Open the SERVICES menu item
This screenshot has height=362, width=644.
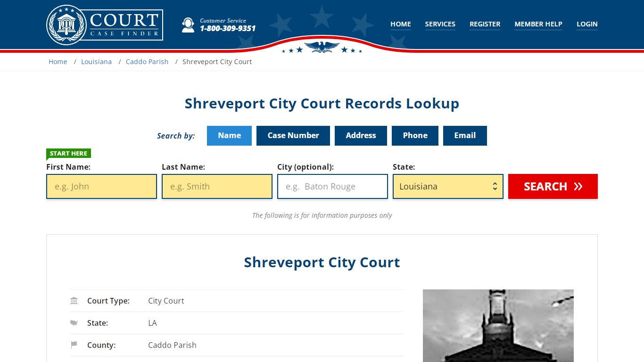pyautogui.click(x=440, y=24)
